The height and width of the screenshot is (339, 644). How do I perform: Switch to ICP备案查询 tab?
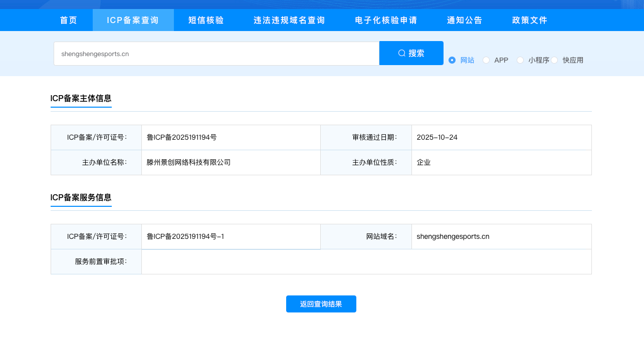click(133, 20)
